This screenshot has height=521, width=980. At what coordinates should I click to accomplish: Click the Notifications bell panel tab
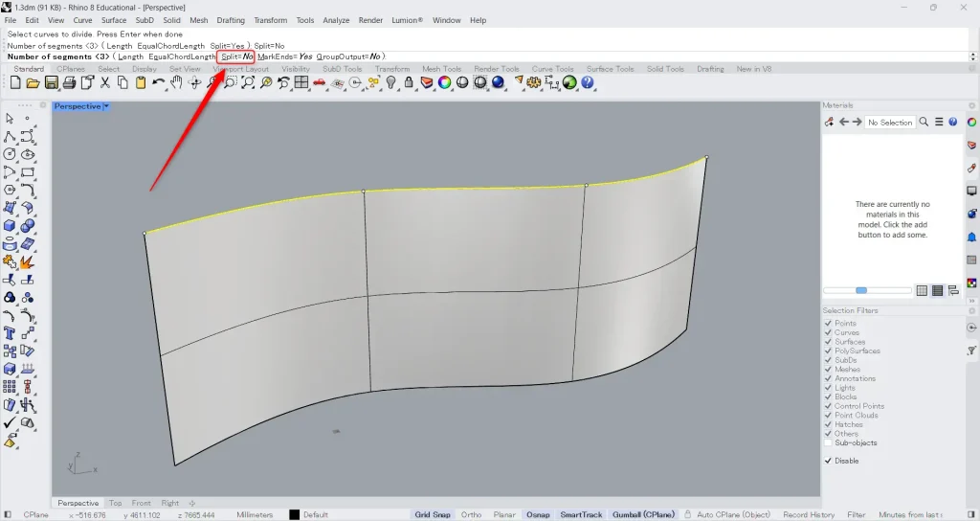click(x=972, y=238)
